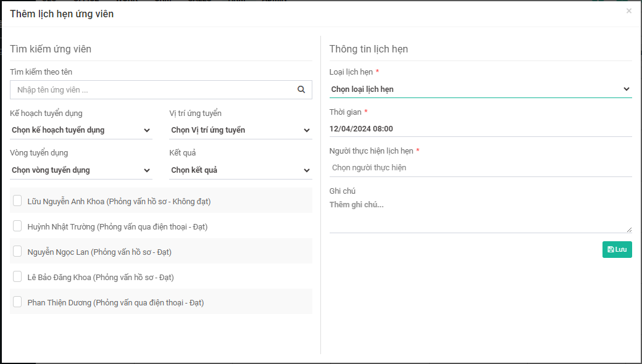Tick Lê Bảo Đăng Khoa checkbox
Screen dimensions: 642x364
17,276
